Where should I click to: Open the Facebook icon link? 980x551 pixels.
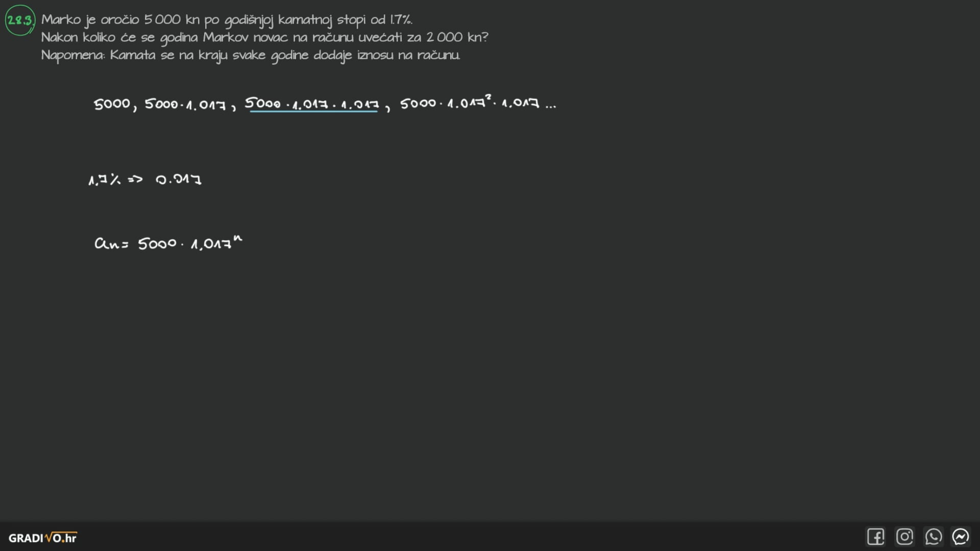tap(875, 537)
